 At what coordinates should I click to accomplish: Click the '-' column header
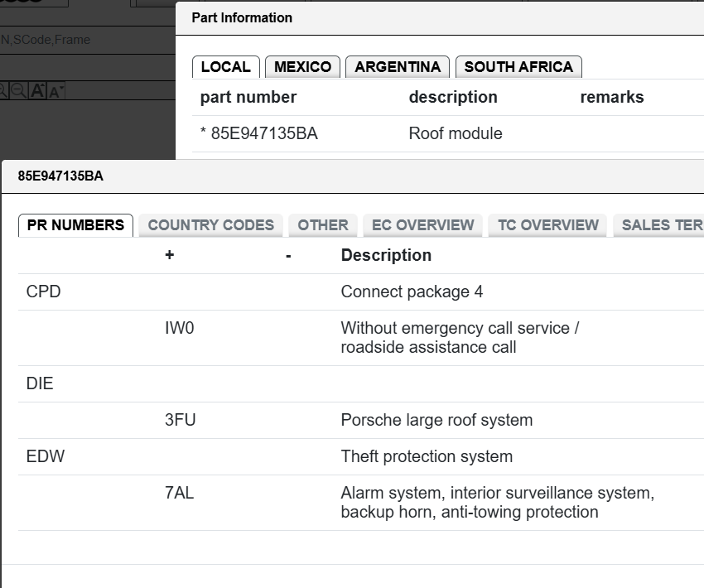(288, 256)
